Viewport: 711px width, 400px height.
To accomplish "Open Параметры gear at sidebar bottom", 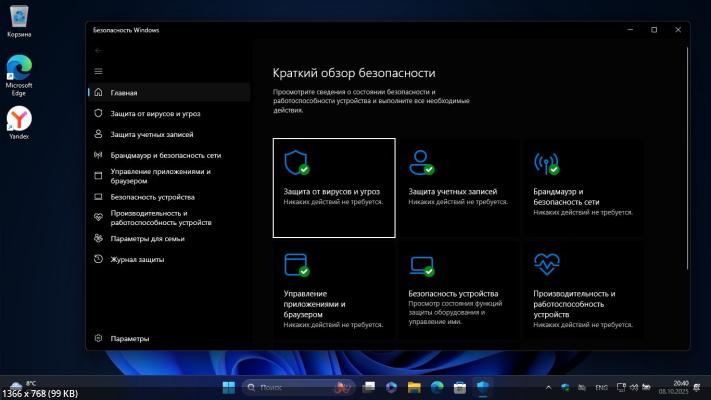I will 130,339.
